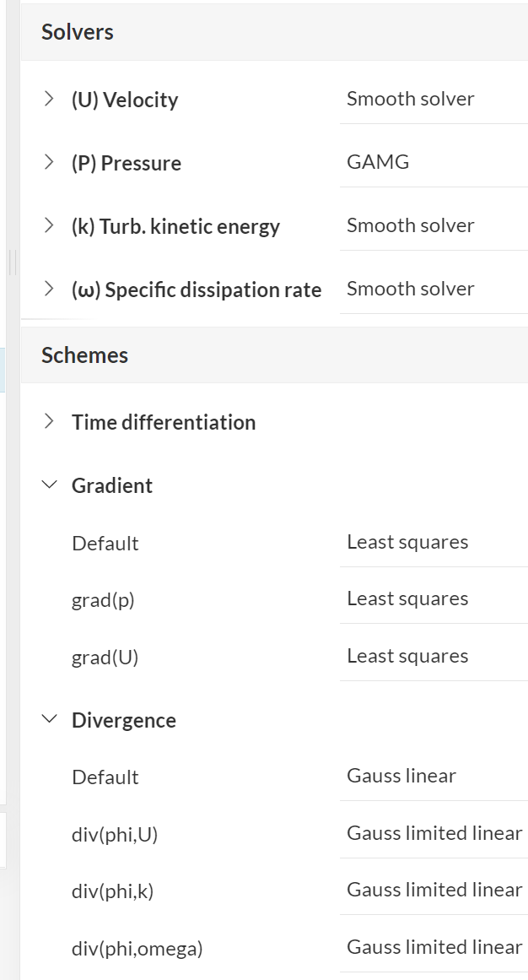528x980 pixels.
Task: Expand the Time differentiation section
Action: tap(50, 422)
